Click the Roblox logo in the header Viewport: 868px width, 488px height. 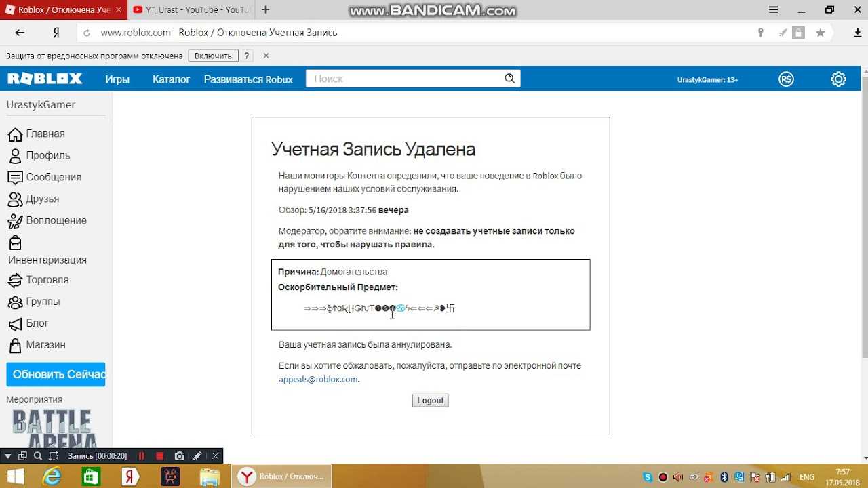45,79
